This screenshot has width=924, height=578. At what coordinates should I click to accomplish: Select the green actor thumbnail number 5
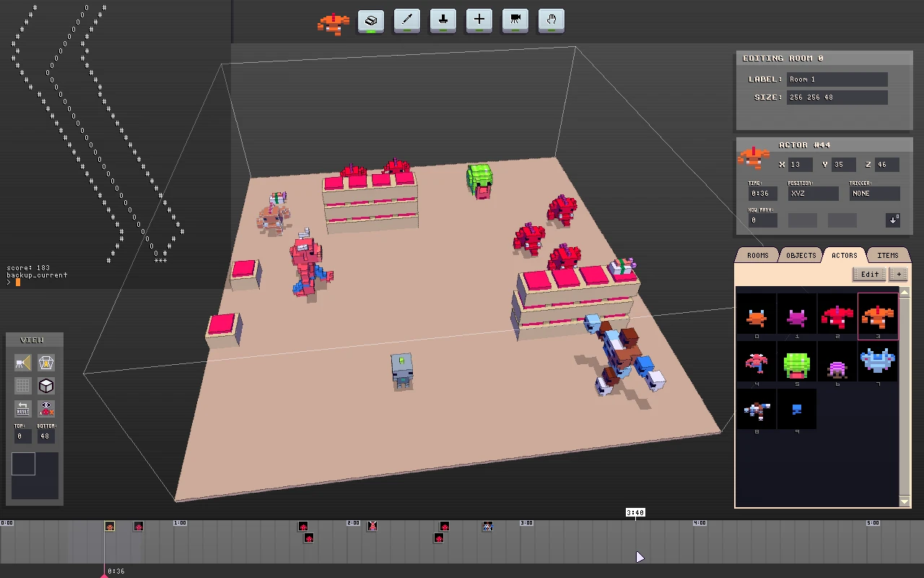[797, 365]
